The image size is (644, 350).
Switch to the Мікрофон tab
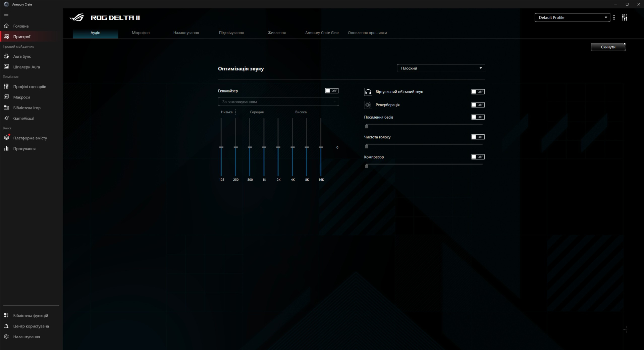141,33
